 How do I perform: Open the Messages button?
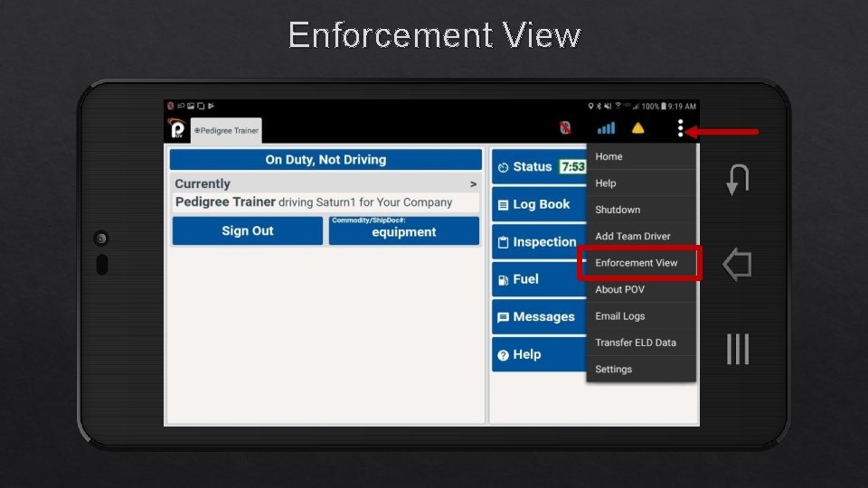coord(539,317)
